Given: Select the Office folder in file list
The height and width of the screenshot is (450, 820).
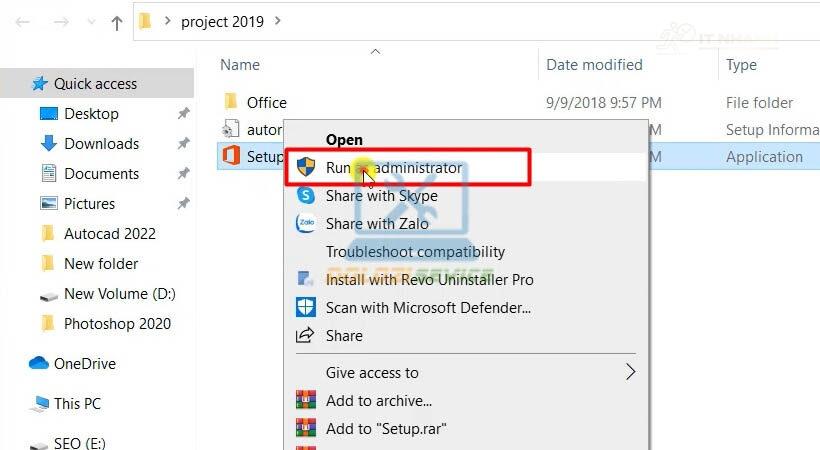Looking at the screenshot, I should [x=266, y=102].
